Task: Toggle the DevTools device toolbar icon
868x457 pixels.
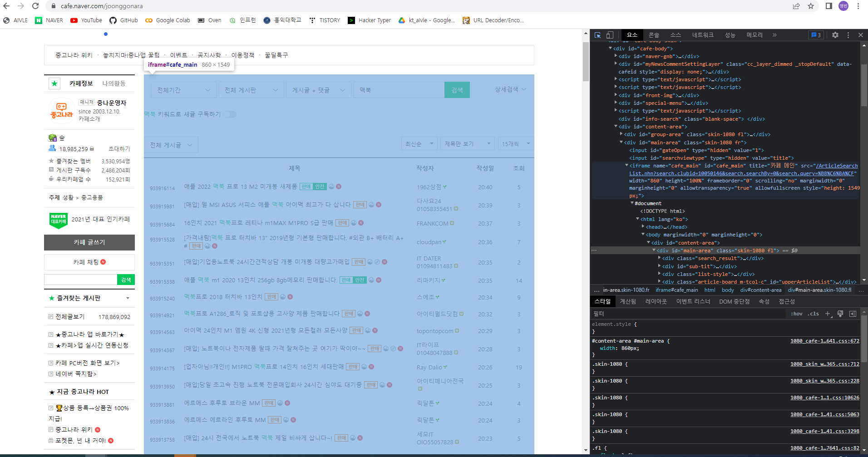Action: point(610,35)
